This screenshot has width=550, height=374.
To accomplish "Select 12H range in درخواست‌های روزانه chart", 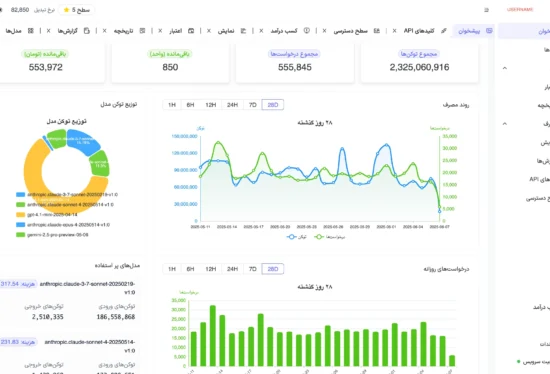I will tap(211, 269).
